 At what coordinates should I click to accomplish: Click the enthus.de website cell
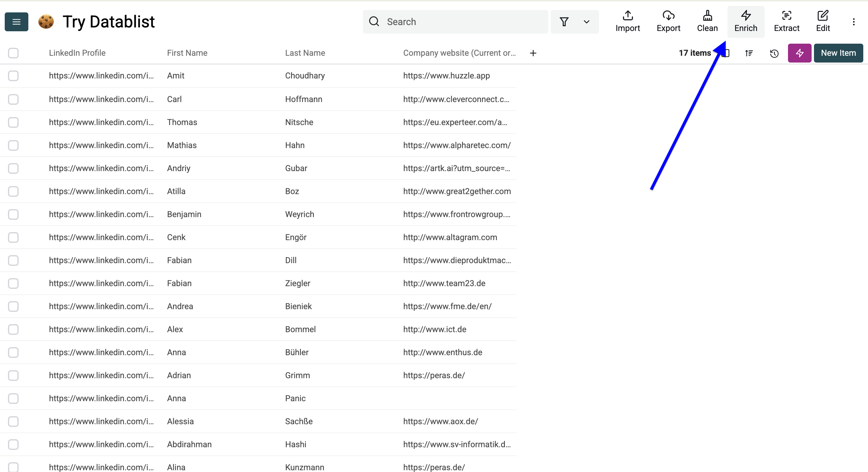tap(443, 353)
